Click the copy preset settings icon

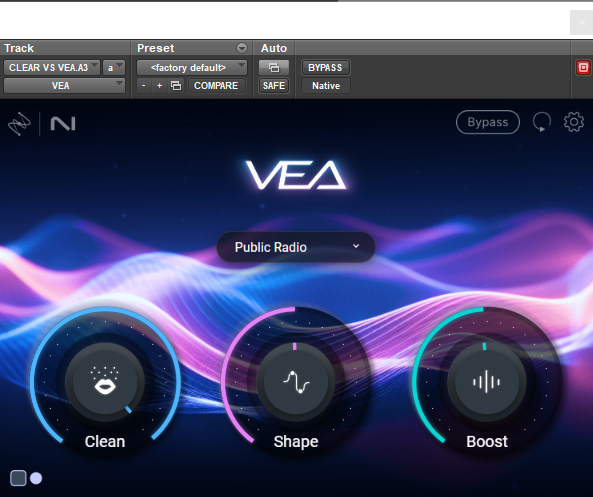pos(176,86)
